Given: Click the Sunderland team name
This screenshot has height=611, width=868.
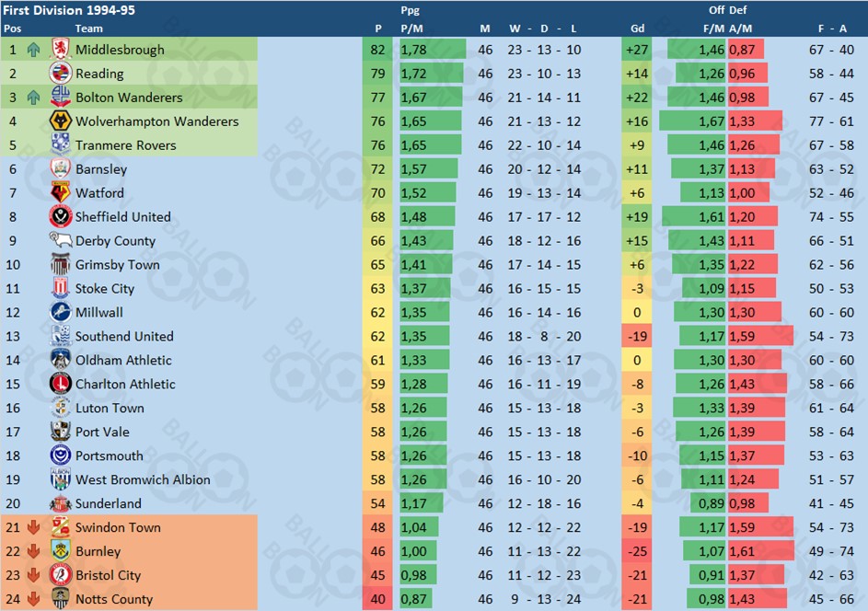Looking at the screenshot, I should pyautogui.click(x=108, y=503).
